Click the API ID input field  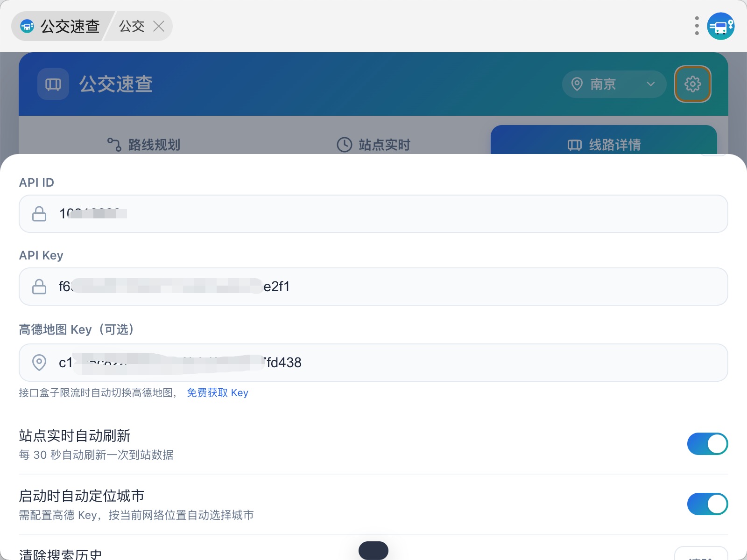tap(373, 214)
